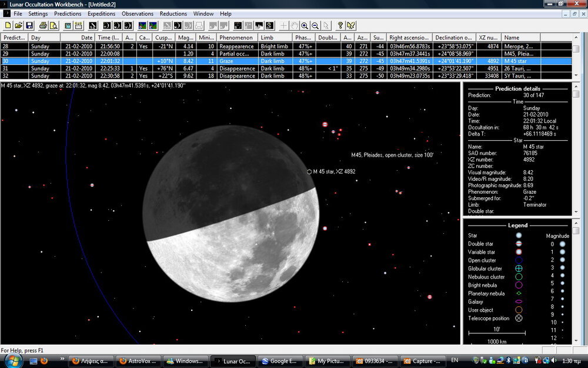Click the Right ascension column header
Image resolution: width=588 pixels, height=368 pixels.
coord(409,38)
